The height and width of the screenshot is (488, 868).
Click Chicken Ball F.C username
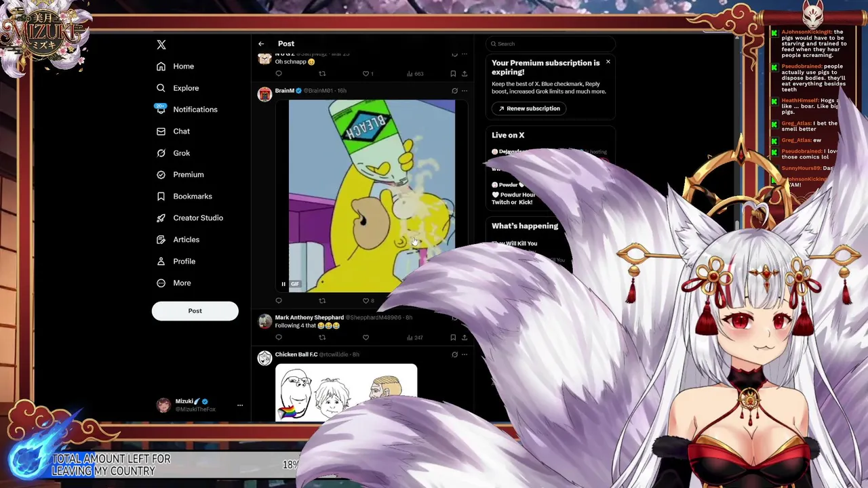tap(296, 354)
